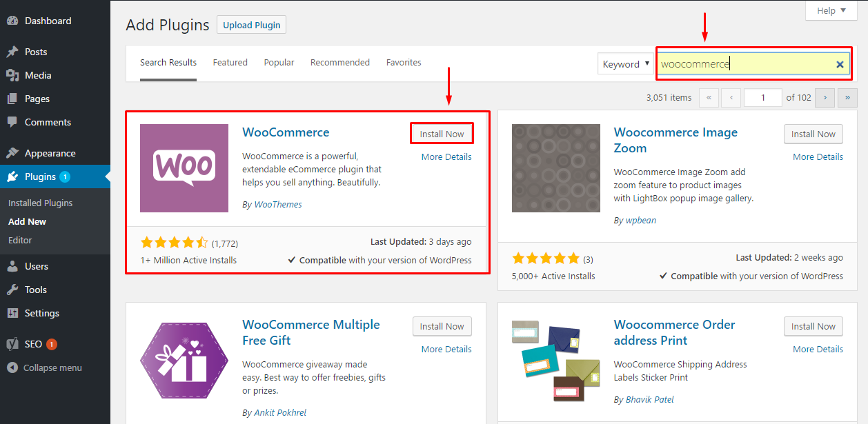Click the Posts pushpin icon
This screenshot has width=868, height=424.
12,52
